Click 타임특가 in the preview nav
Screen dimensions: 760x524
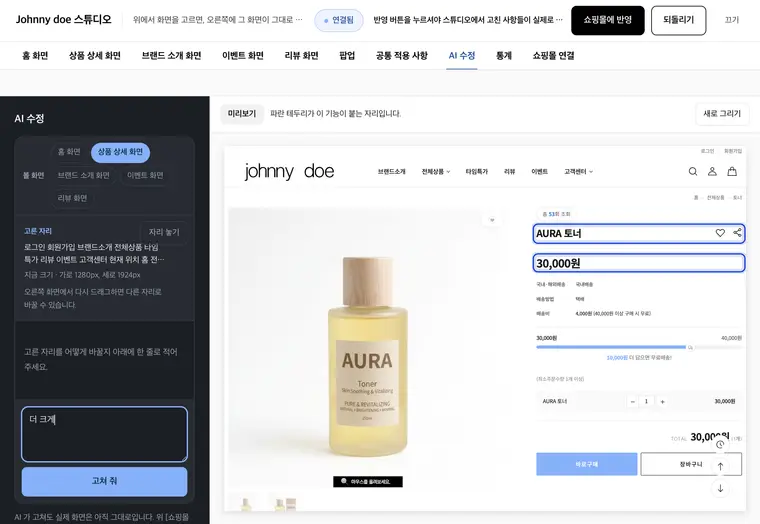point(476,172)
